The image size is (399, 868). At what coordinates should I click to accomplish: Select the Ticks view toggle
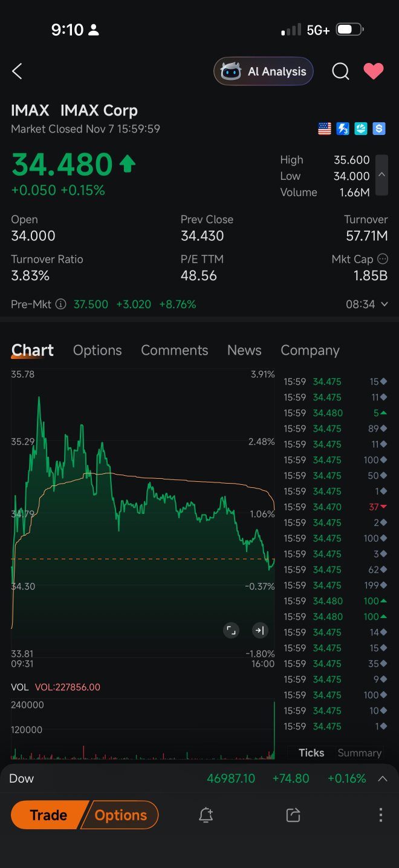(311, 753)
